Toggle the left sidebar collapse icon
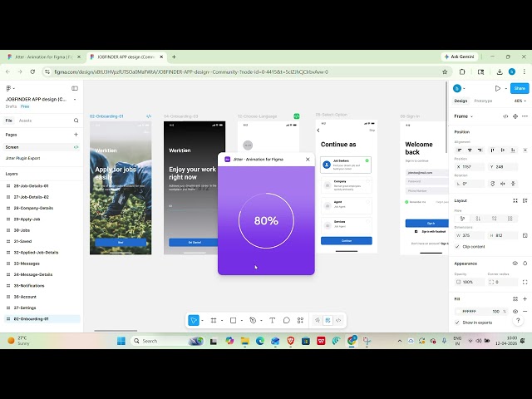 pyautogui.click(x=75, y=89)
